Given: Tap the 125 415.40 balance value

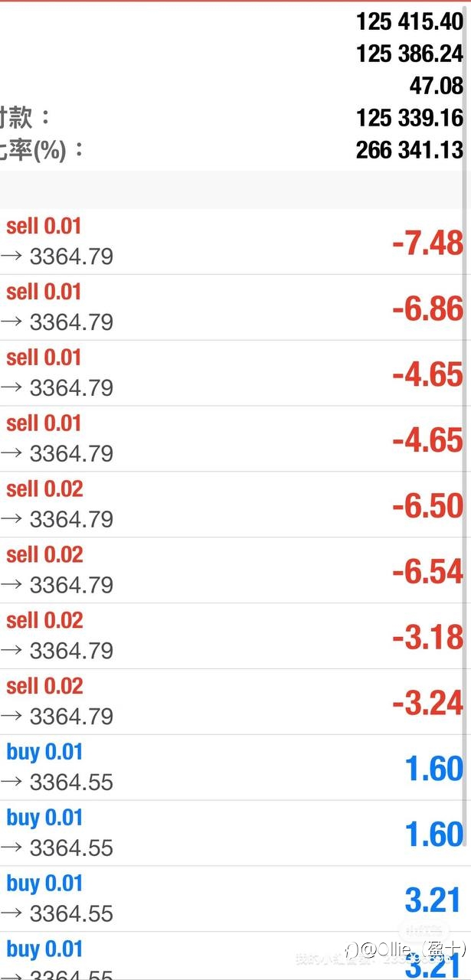Looking at the screenshot, I should [410, 21].
